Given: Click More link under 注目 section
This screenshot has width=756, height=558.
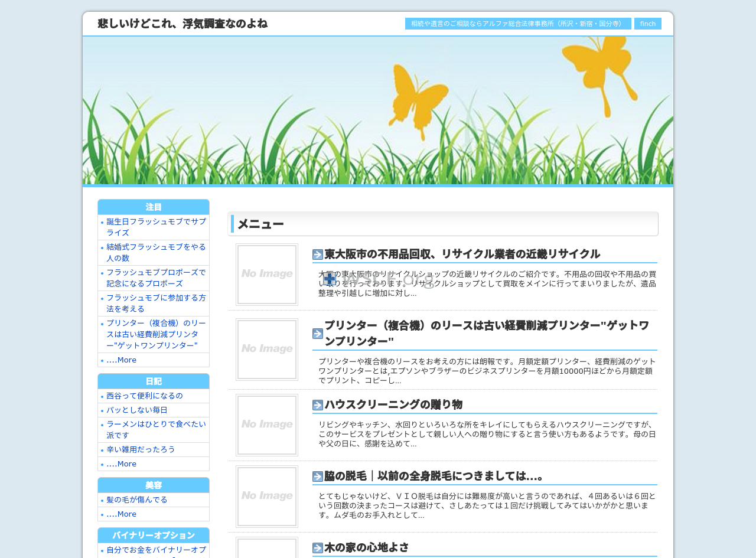Looking at the screenshot, I should (x=121, y=360).
